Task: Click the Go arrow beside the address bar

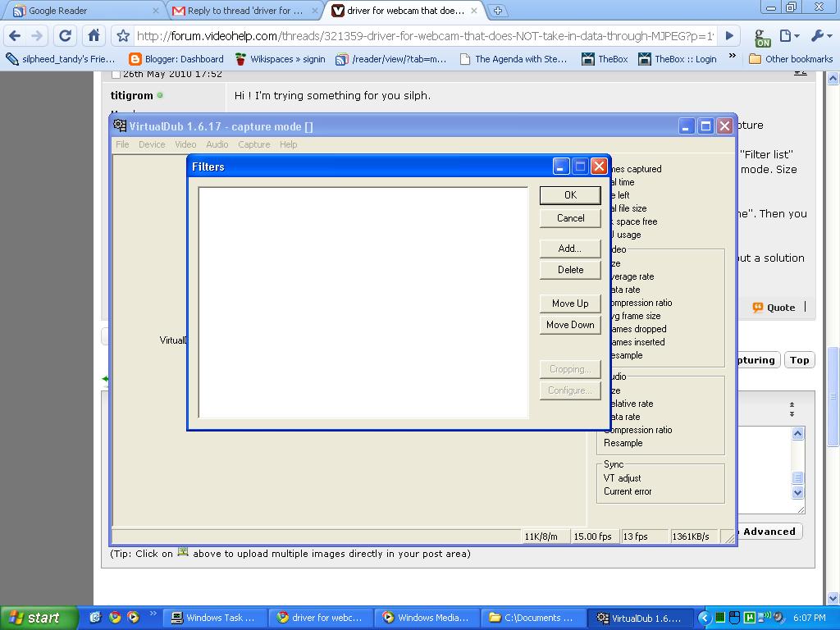Action: tap(729, 36)
